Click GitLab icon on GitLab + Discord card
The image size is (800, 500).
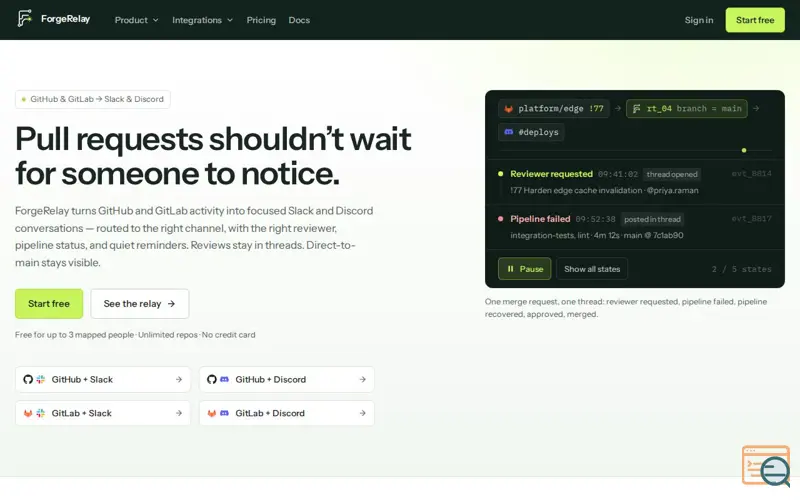tap(212, 413)
